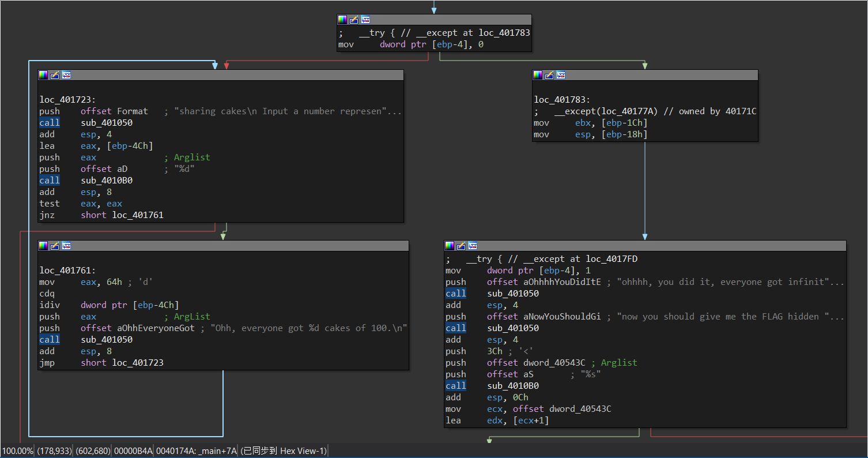868x458 pixels.
Task: Click the pencil icon on the loc_4017FD __try block
Action: (461, 246)
